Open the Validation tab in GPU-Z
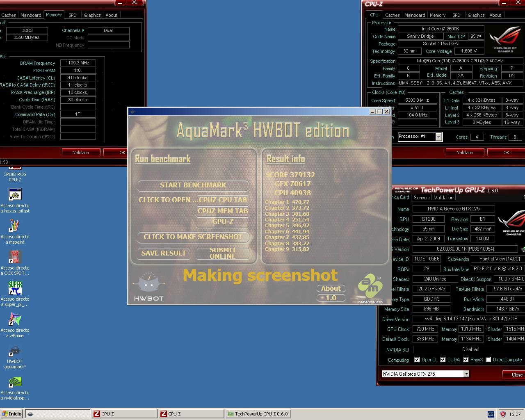Viewport: 525px width, 420px height. tap(444, 198)
